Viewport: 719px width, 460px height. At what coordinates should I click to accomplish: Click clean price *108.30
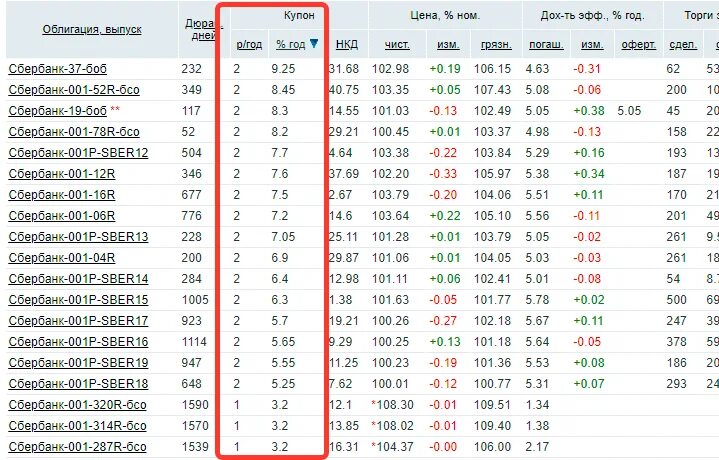(x=392, y=405)
